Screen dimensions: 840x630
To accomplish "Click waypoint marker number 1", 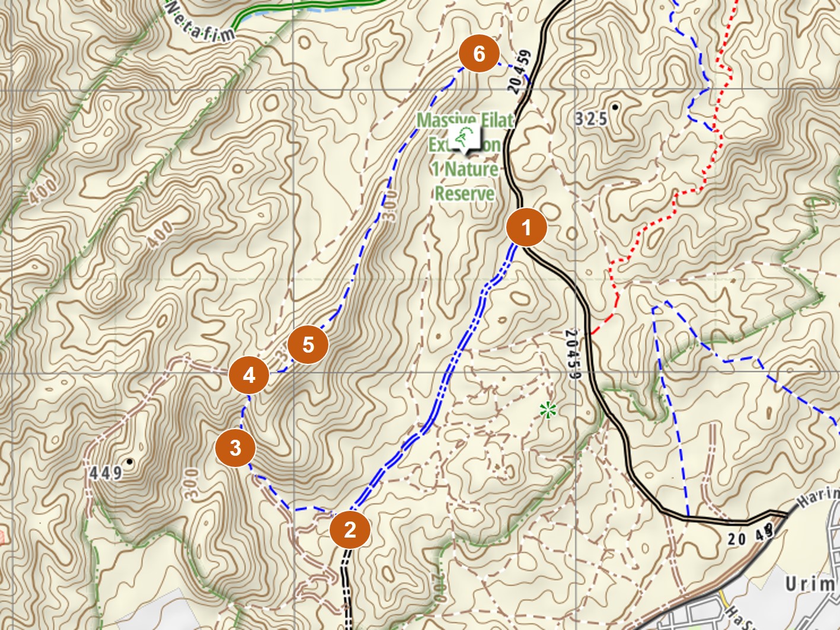I will 526,226.
